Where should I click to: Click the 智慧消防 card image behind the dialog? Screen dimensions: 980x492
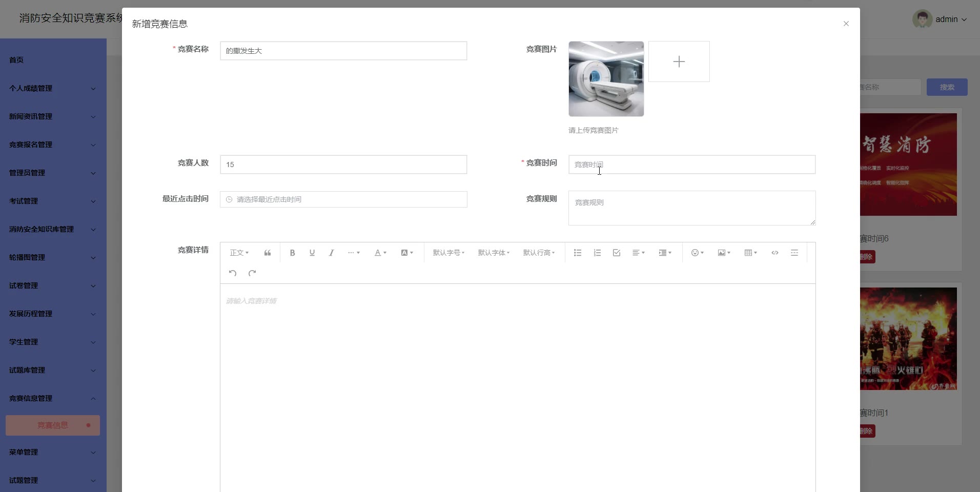[x=908, y=165]
